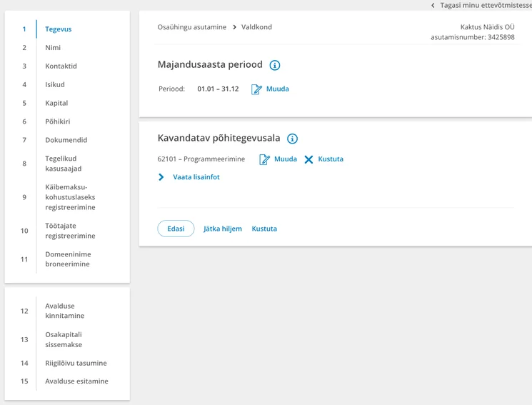Screen dimensions: 532x405
Task: Select step 13 Osakapitali sissemakse
Action: pos(64,340)
